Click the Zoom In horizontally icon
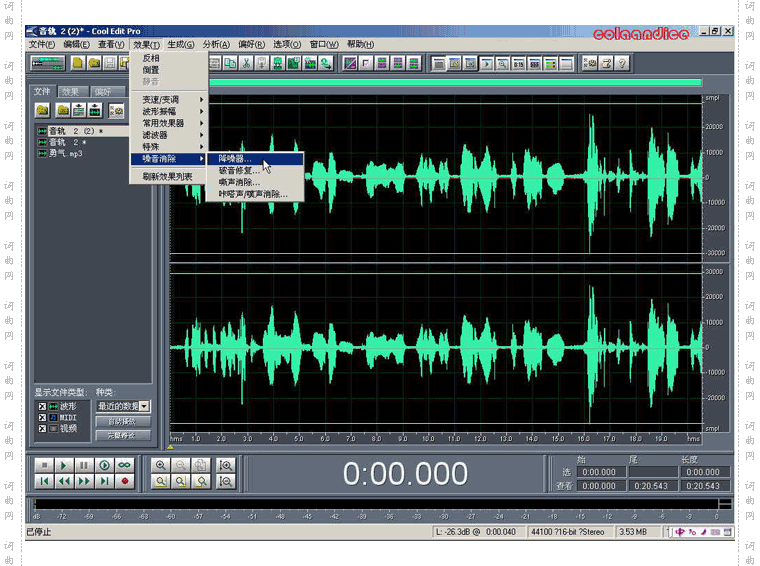Viewport: 760px width, 566px height. tap(161, 465)
